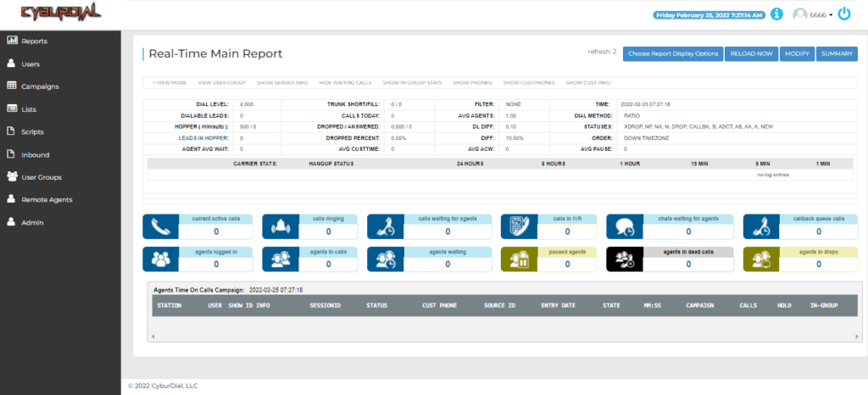Toggle SHOW SERVER INFO option
The height and width of the screenshot is (395, 868).
281,83
